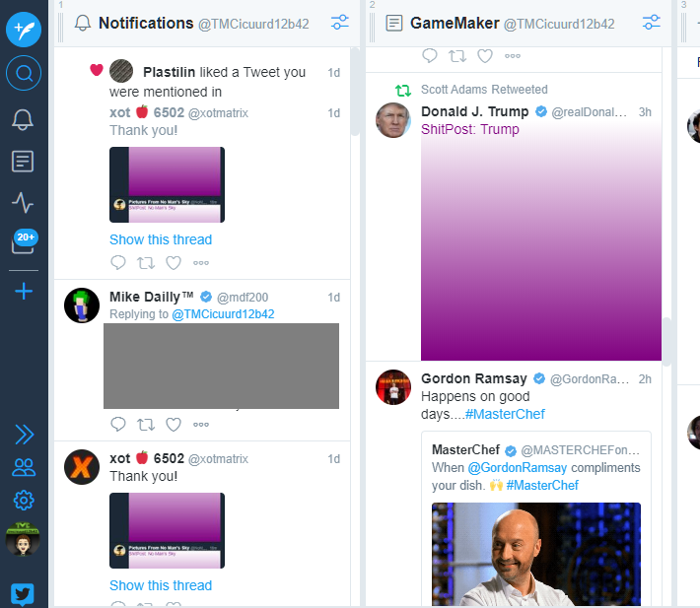Click the account avatar at the sidebar bottom
Screen dimensions: 700x608
click(x=23, y=540)
